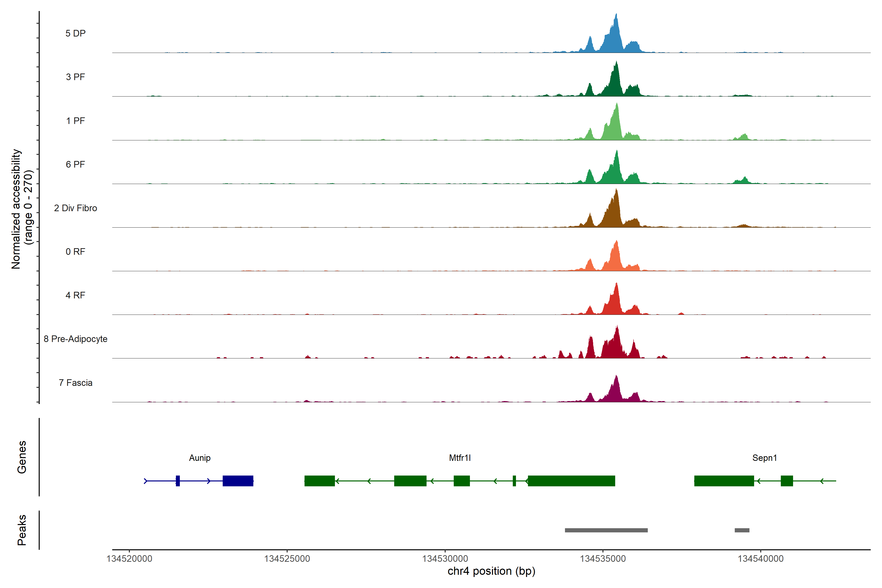
Task: Click the small gray peak bar
Action: click(x=742, y=530)
